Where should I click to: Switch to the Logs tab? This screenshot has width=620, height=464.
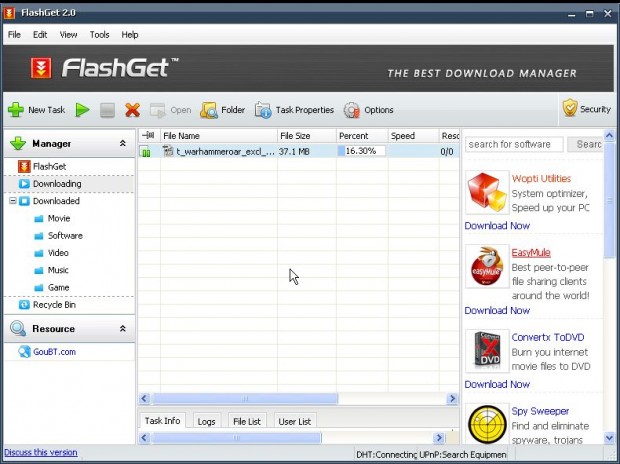point(206,422)
